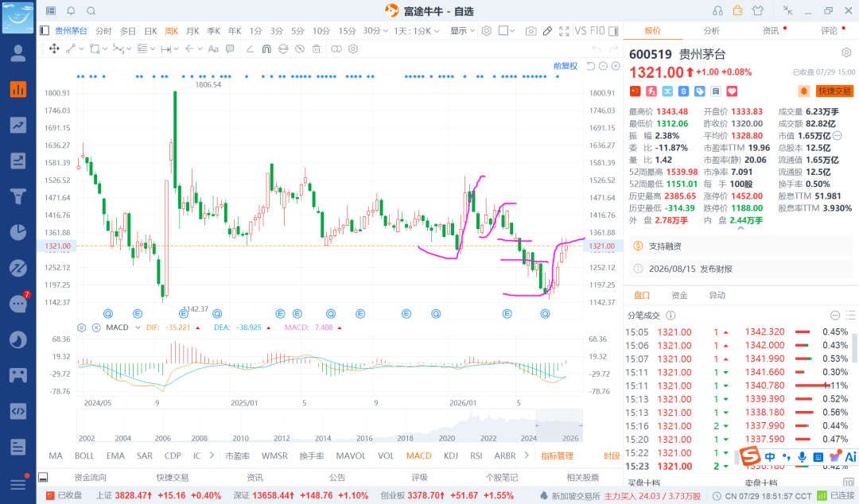Expand more sub indicators after ARBR
859x504 pixels.
point(527,456)
